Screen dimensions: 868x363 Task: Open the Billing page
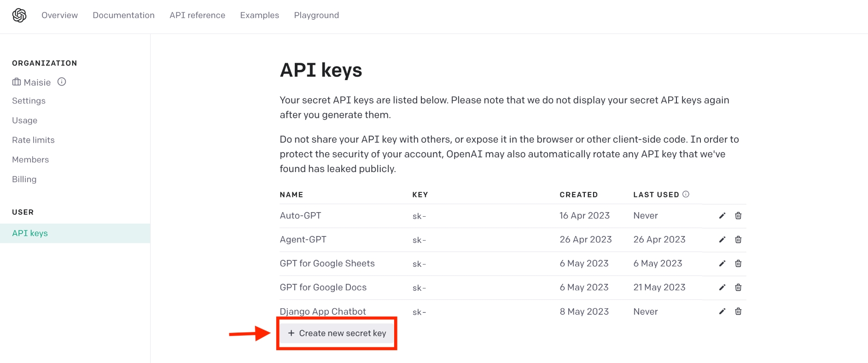pyautogui.click(x=24, y=179)
